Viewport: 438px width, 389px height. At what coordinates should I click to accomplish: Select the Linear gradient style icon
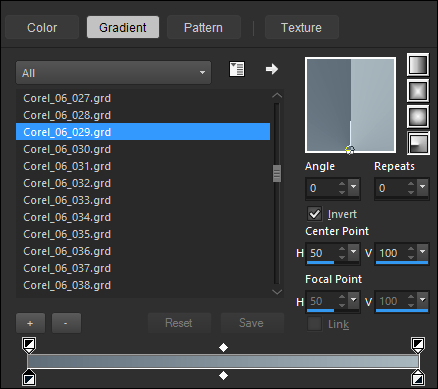418,64
